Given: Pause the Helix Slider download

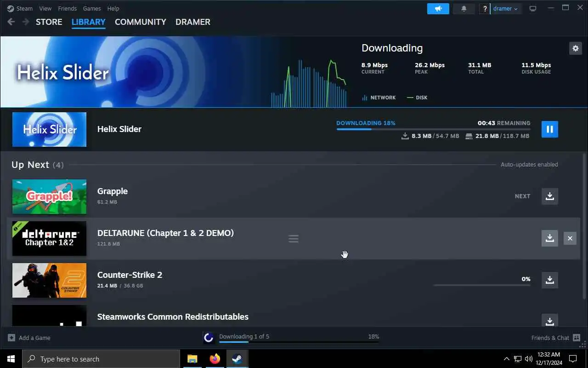Looking at the screenshot, I should [549, 129].
